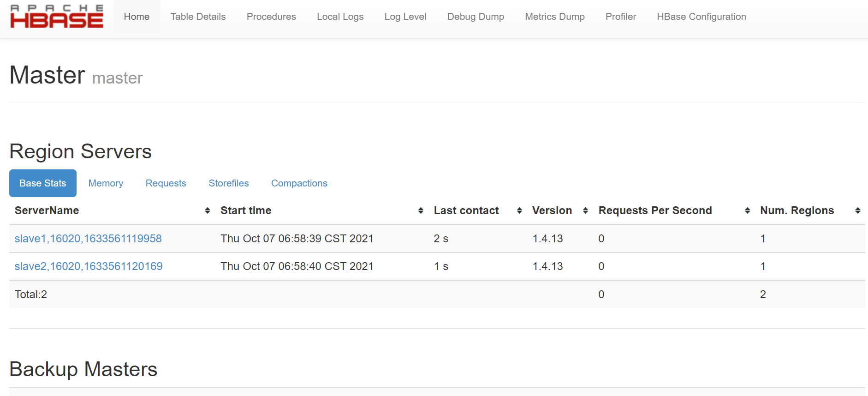Sort by ServerName column arrows
This screenshot has width=868, height=396.
208,210
